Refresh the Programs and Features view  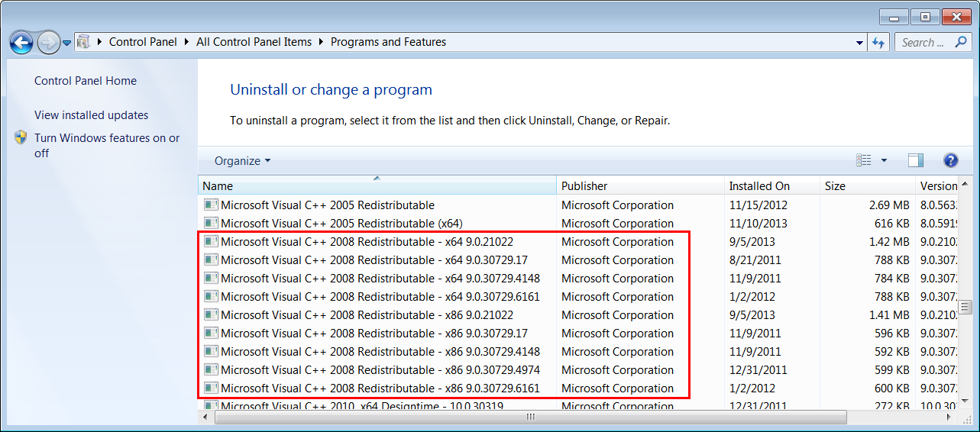[878, 43]
